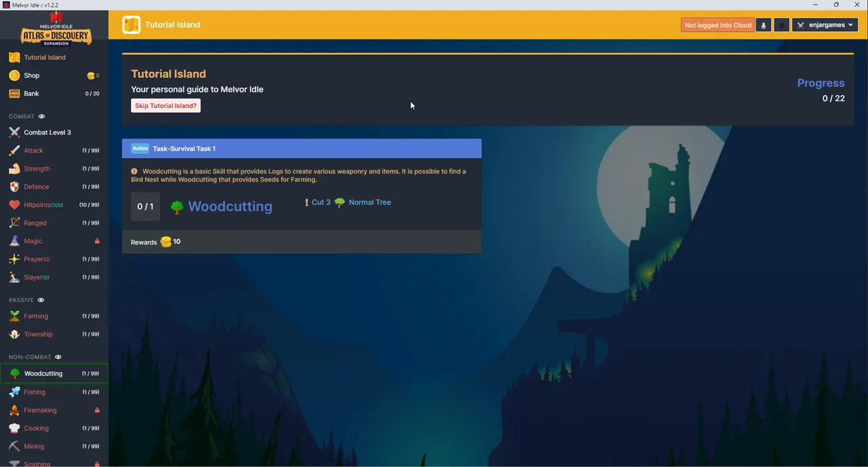Open the Shop page

tap(54, 75)
